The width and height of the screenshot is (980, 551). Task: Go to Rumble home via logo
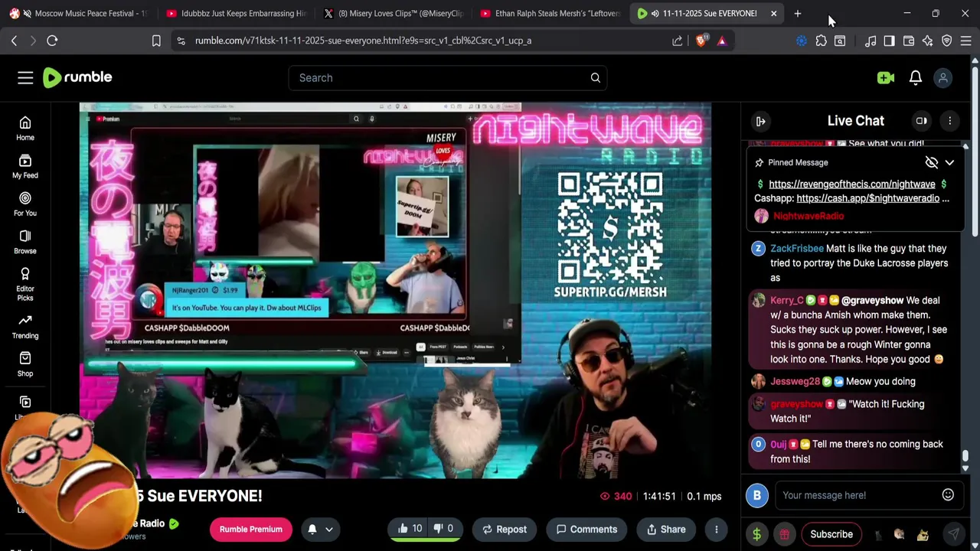[77, 77]
